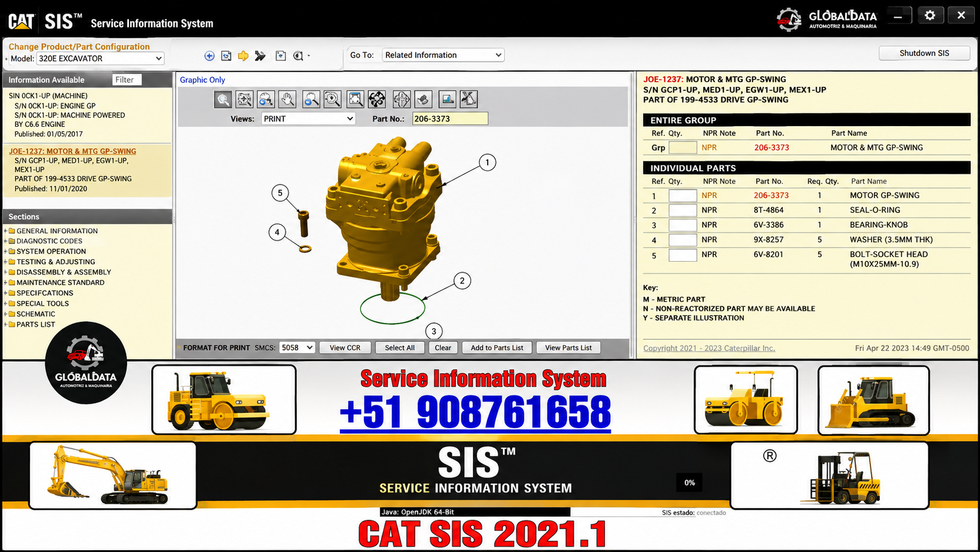Select the fit-to-window tool in graphic toolbar
This screenshot has width=980, height=552.
pos(355,100)
